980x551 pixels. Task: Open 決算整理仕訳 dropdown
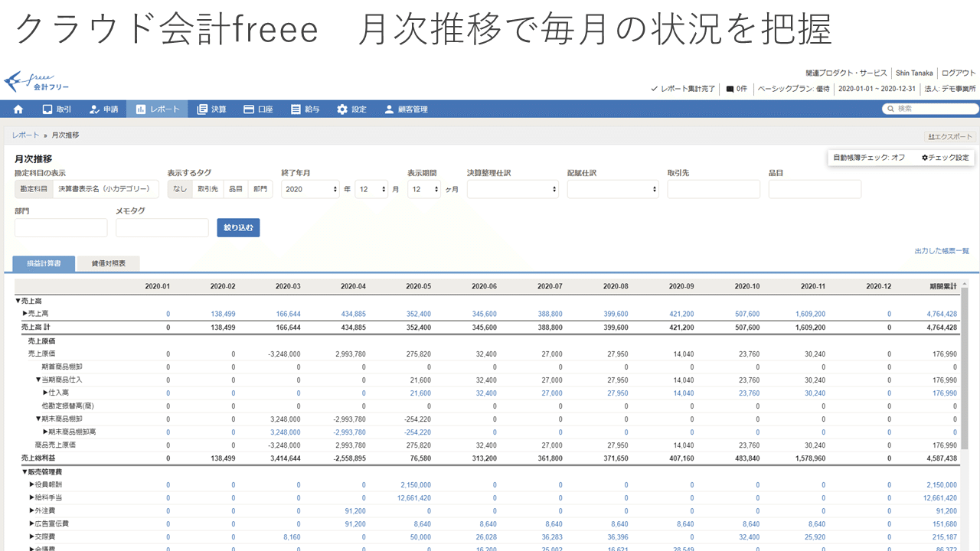(x=513, y=189)
